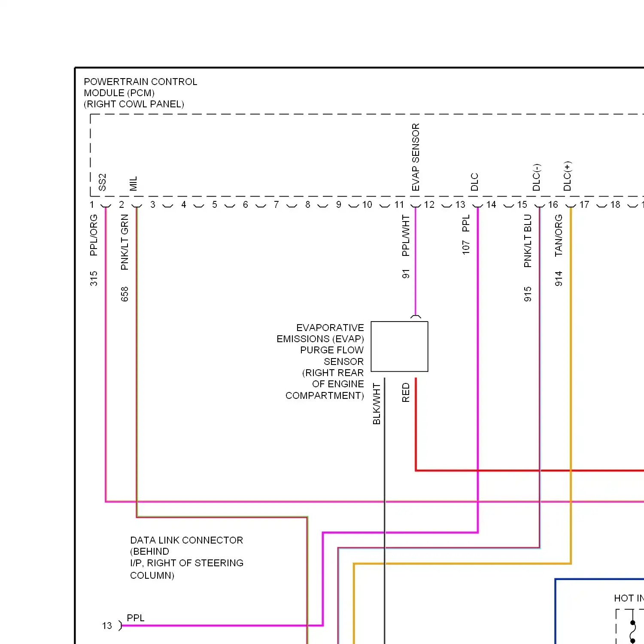Click PCM connector pin number 2
This screenshot has width=644, height=644.
coord(122,205)
